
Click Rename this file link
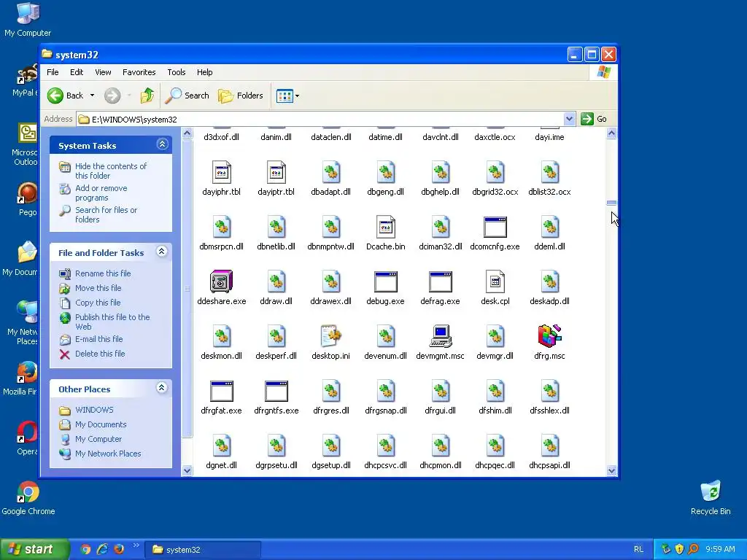103,273
